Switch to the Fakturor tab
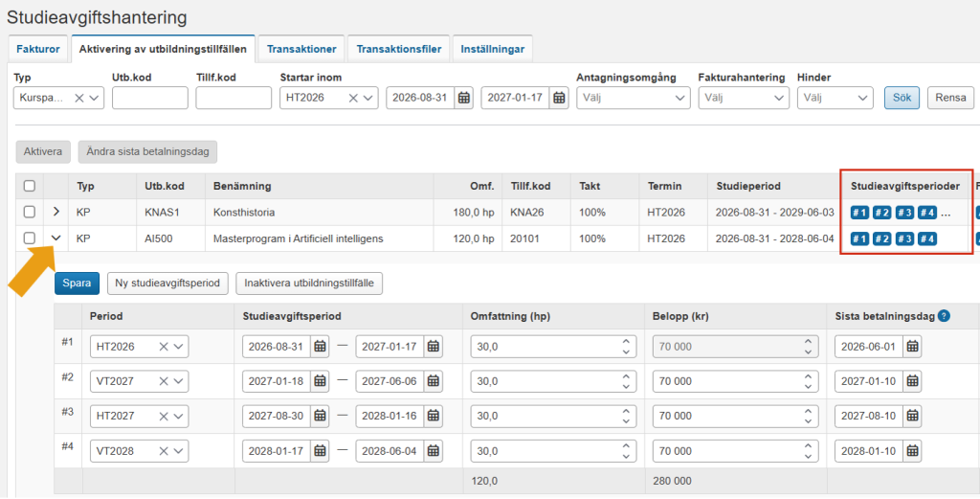The width and height of the screenshot is (980, 499). point(38,49)
